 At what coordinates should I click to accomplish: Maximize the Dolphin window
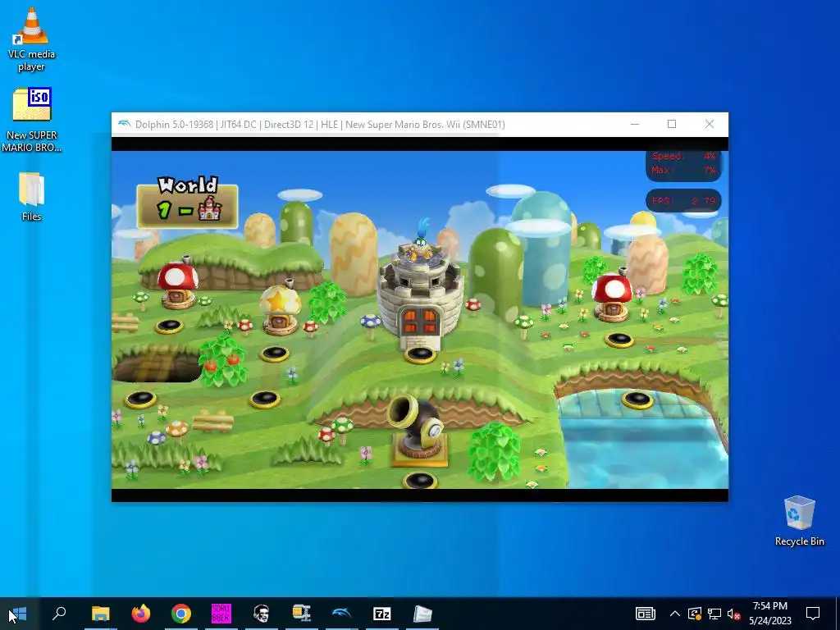click(x=672, y=125)
